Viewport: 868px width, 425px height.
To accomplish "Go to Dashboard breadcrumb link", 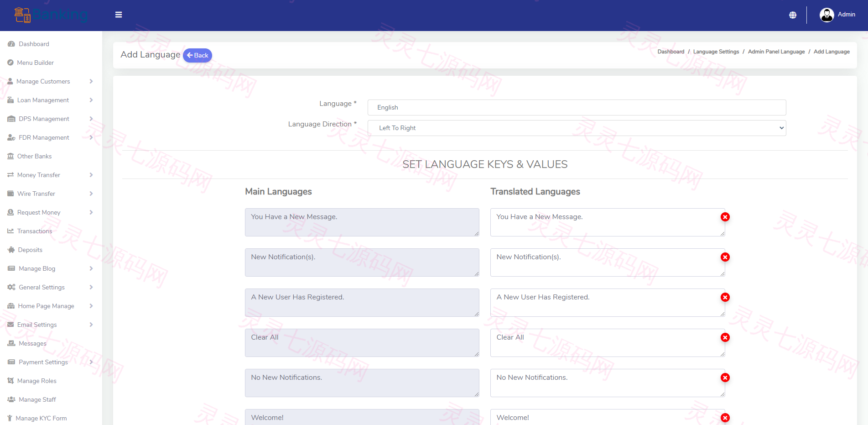I will pyautogui.click(x=670, y=52).
